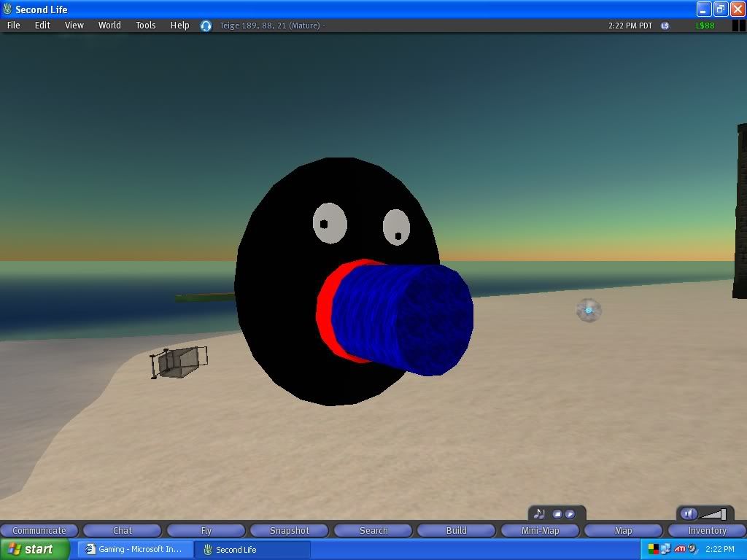Viewport: 747px width, 560px height.
Task: Toggle Fly mode on
Action: [206, 530]
